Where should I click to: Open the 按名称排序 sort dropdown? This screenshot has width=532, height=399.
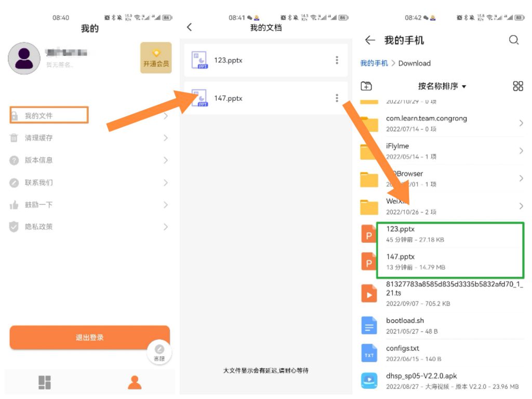442,86
